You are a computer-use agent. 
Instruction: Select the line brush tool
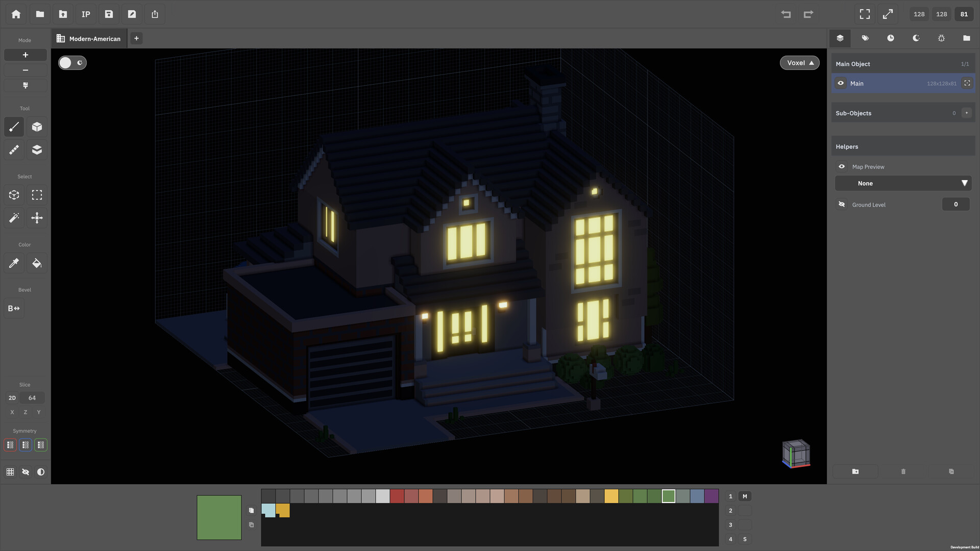(x=14, y=127)
